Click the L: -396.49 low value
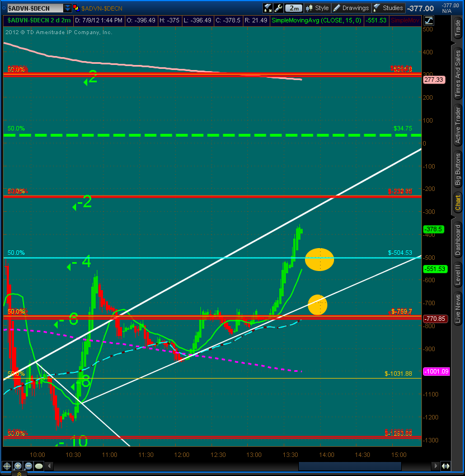 [x=198, y=21]
